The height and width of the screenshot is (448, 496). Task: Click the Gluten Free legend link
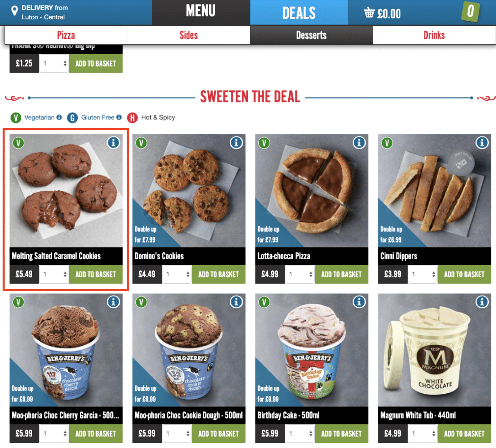(x=98, y=117)
